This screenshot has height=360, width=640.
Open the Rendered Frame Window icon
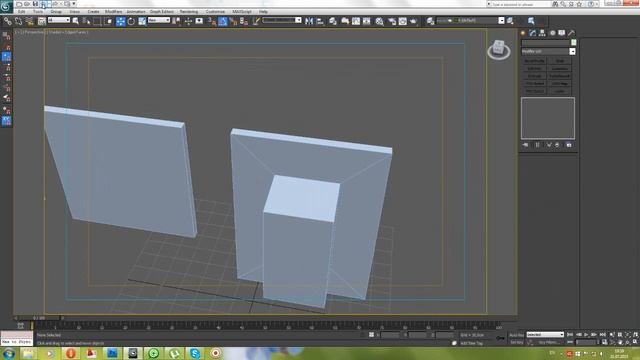402,21
